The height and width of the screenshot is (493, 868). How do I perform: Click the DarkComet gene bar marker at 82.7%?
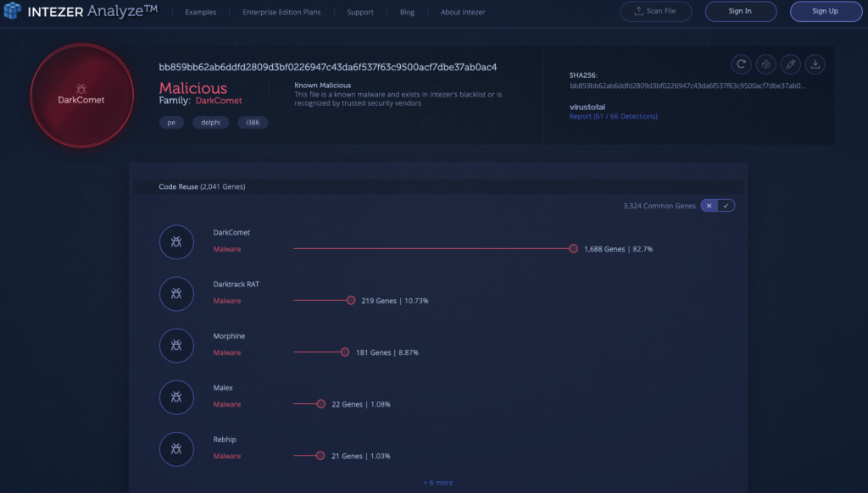pyautogui.click(x=574, y=248)
